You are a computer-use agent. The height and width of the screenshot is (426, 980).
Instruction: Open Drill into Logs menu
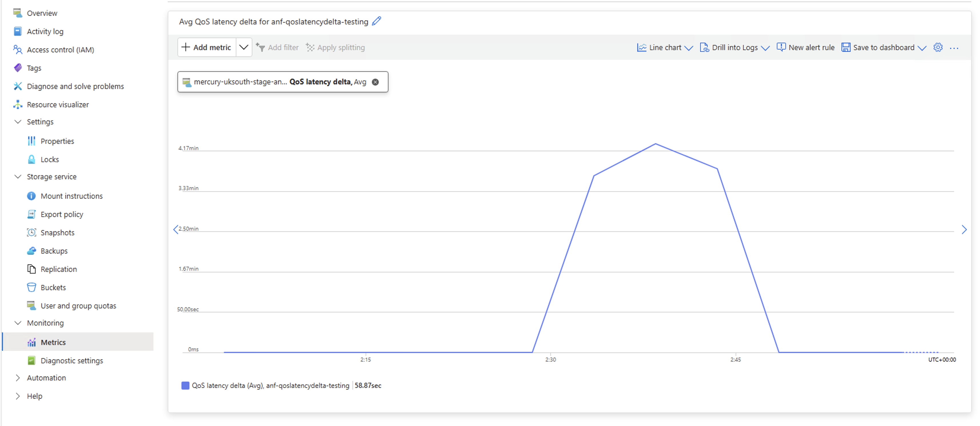(735, 47)
